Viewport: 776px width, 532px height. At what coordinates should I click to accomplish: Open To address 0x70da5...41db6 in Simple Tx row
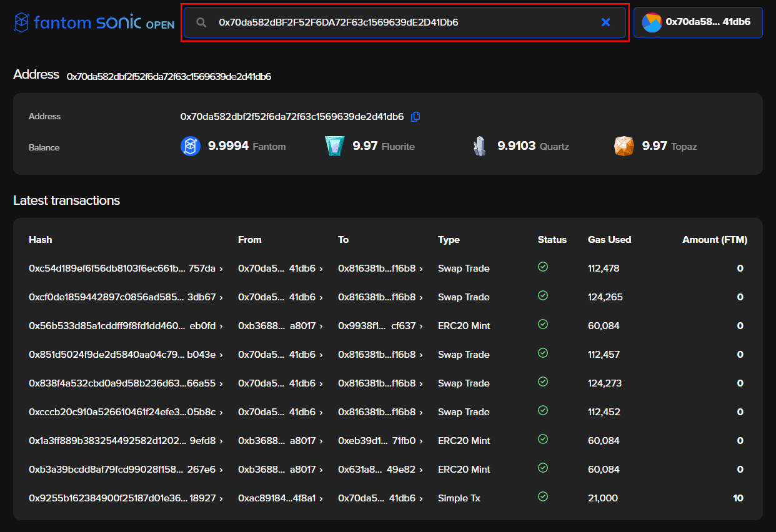click(x=381, y=498)
